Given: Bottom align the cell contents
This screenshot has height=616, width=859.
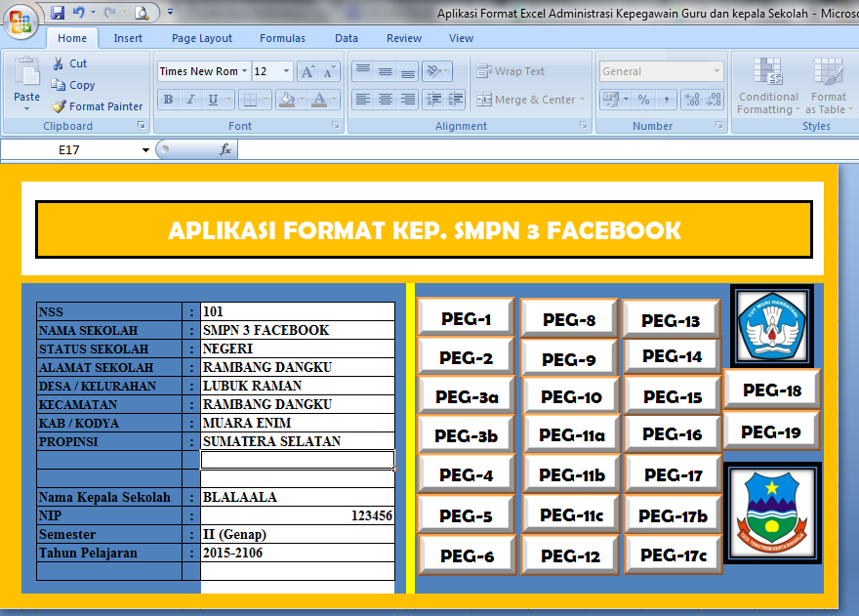Looking at the screenshot, I should click(408, 72).
